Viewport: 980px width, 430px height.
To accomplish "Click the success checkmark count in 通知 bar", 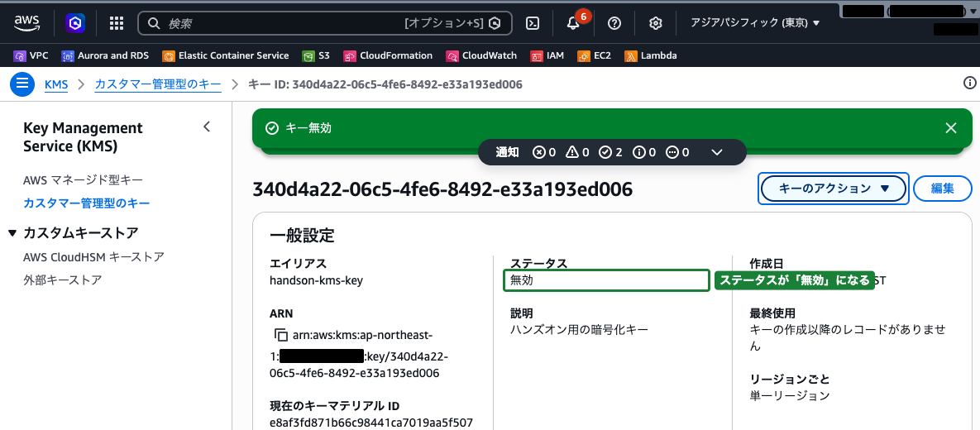I will pyautogui.click(x=610, y=152).
